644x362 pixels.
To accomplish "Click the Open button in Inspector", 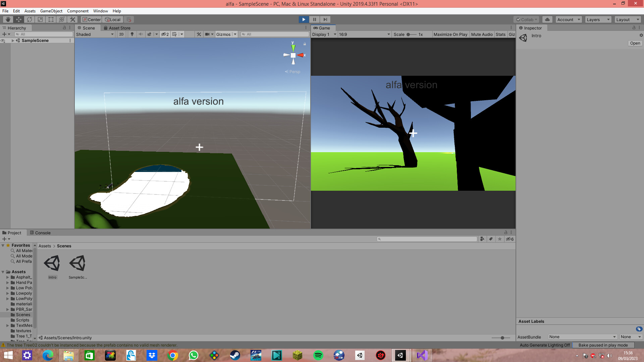I will [x=635, y=43].
